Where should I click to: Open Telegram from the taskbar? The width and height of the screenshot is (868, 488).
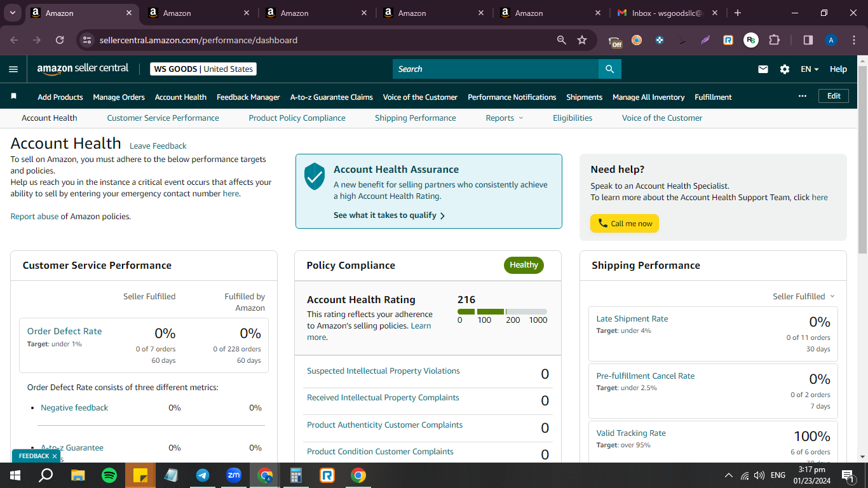pos(203,475)
